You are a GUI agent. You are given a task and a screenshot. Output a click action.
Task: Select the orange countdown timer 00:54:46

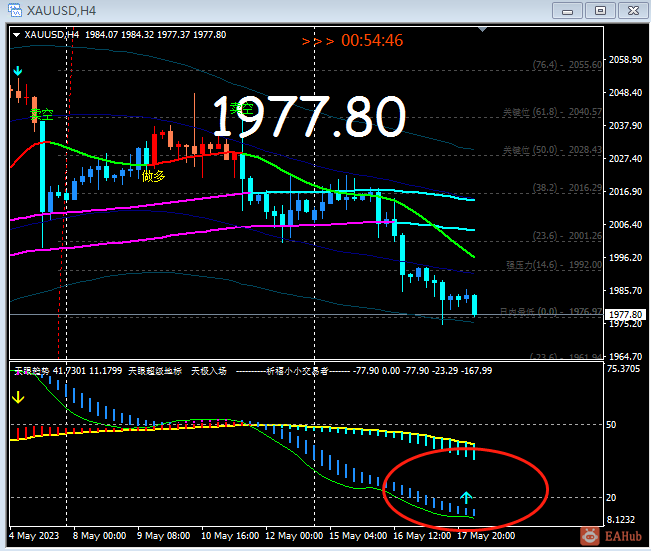pos(372,41)
